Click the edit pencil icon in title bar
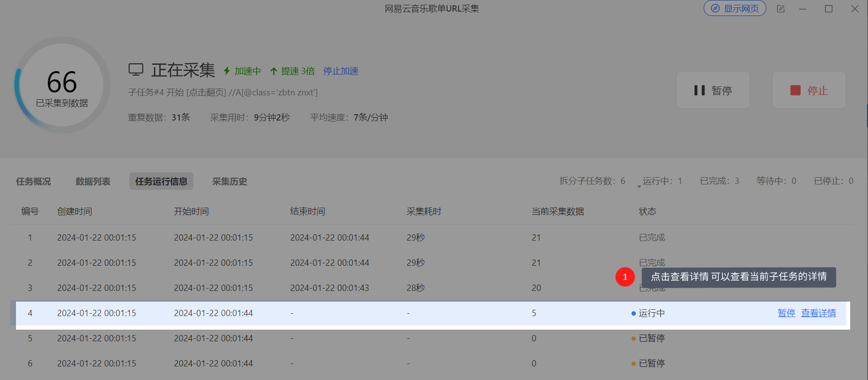The height and width of the screenshot is (380, 868). click(x=781, y=9)
